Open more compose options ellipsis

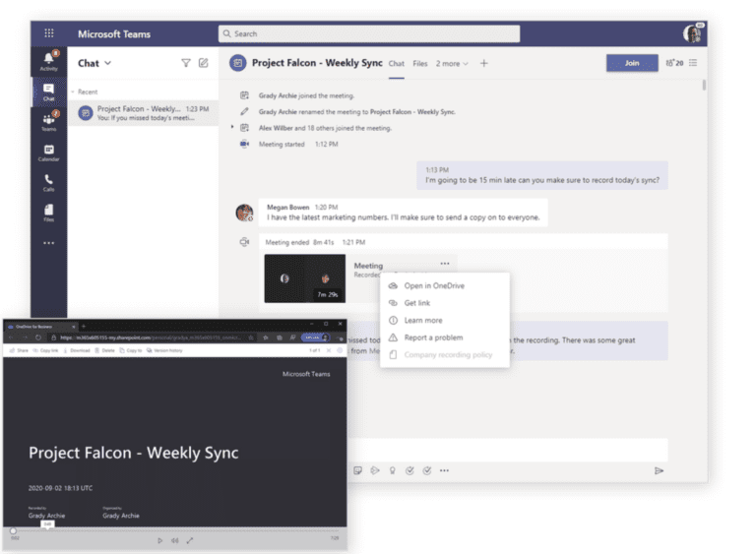(444, 470)
